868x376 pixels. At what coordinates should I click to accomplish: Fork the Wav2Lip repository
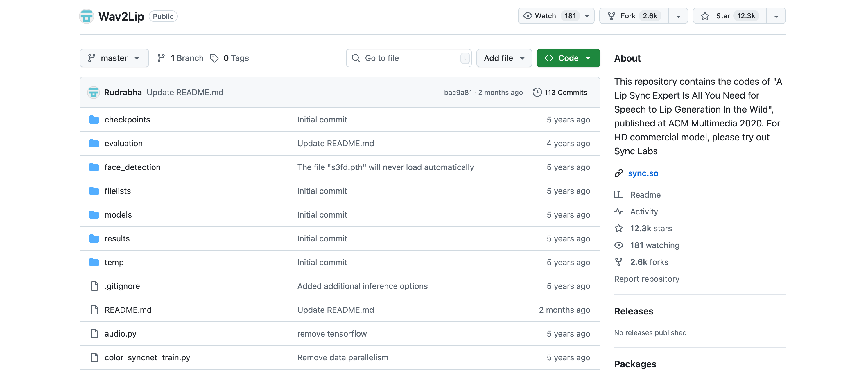coord(634,16)
